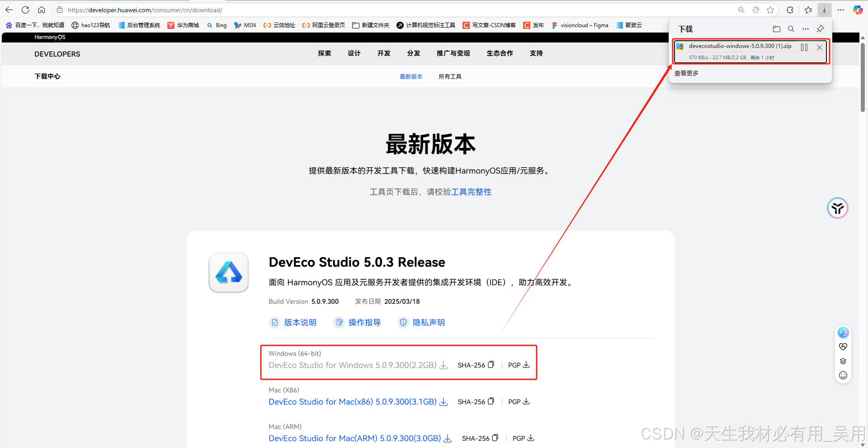Refresh the current page
This screenshot has width=868, height=448.
pyautogui.click(x=25, y=10)
